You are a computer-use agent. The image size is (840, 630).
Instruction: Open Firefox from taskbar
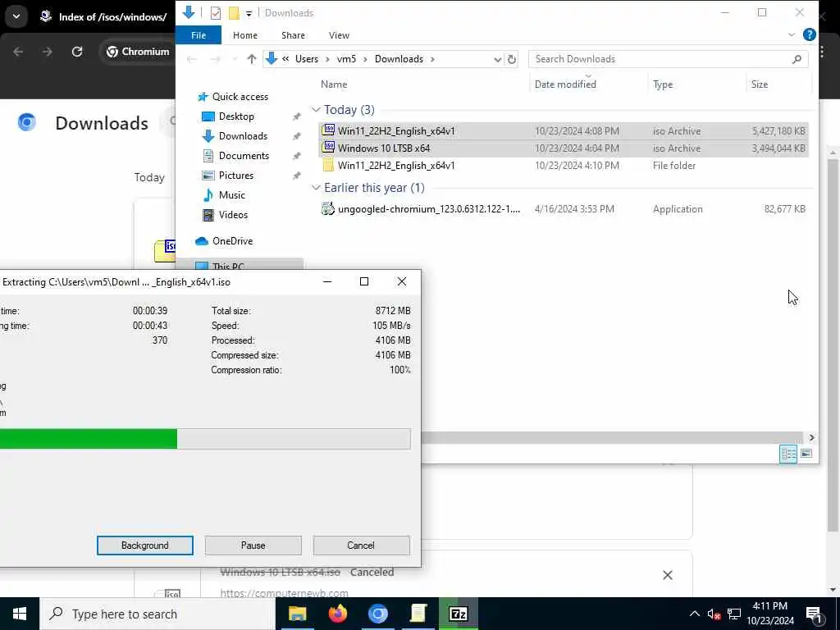[337, 614]
